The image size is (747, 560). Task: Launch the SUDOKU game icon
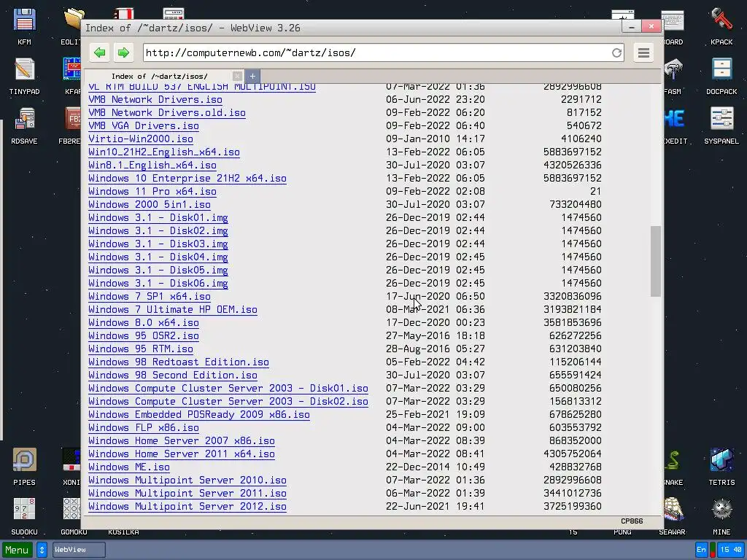pyautogui.click(x=24, y=516)
